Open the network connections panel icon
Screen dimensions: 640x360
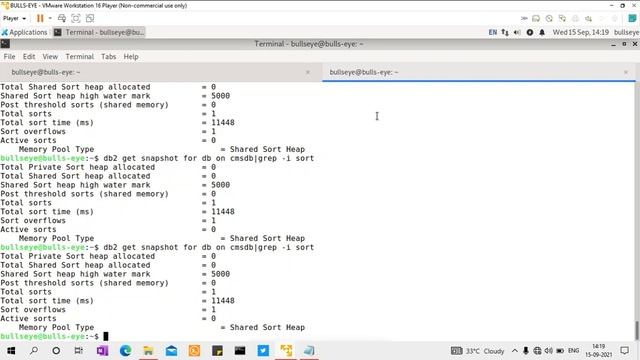coord(505,32)
